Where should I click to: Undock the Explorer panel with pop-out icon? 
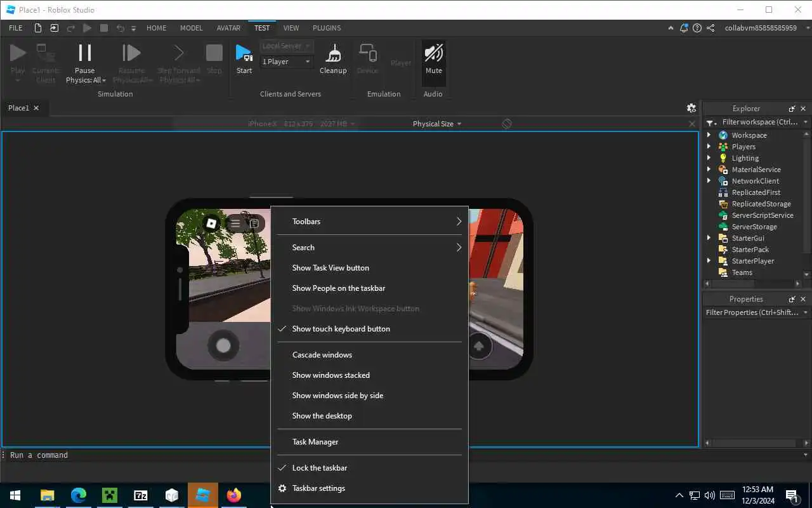tap(792, 109)
